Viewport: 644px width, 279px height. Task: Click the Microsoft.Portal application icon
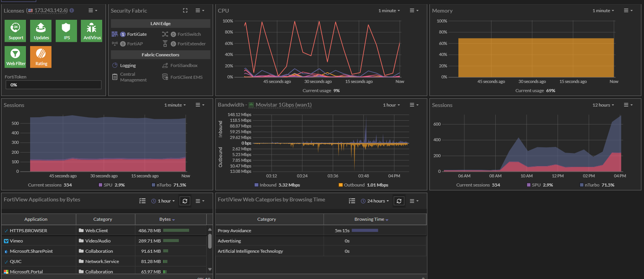(x=6, y=272)
